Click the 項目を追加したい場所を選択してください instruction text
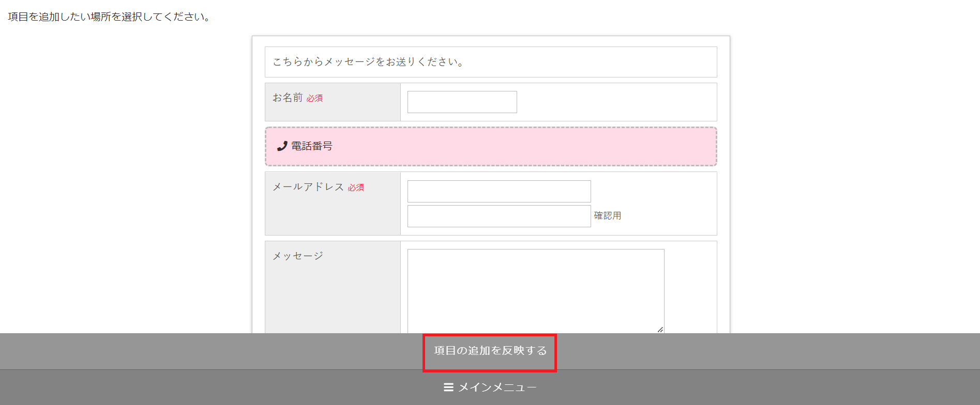This screenshot has height=405, width=980. [x=109, y=17]
